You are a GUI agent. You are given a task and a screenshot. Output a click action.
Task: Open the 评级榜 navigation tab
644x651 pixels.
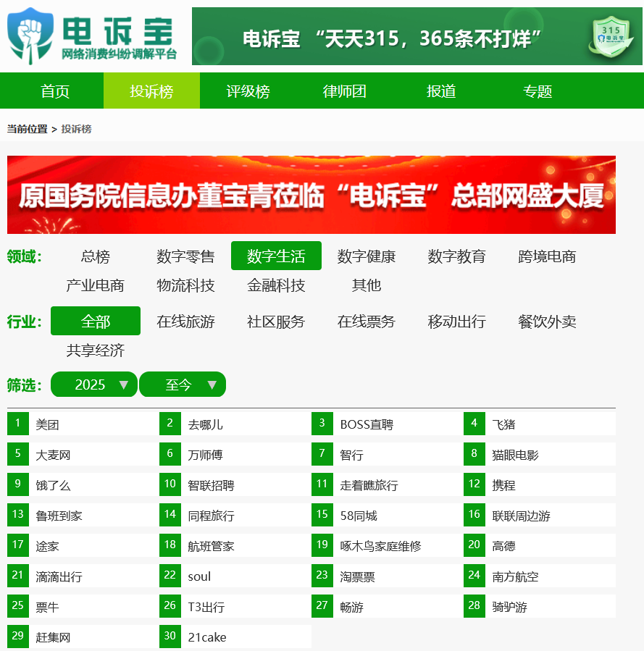[x=248, y=91]
